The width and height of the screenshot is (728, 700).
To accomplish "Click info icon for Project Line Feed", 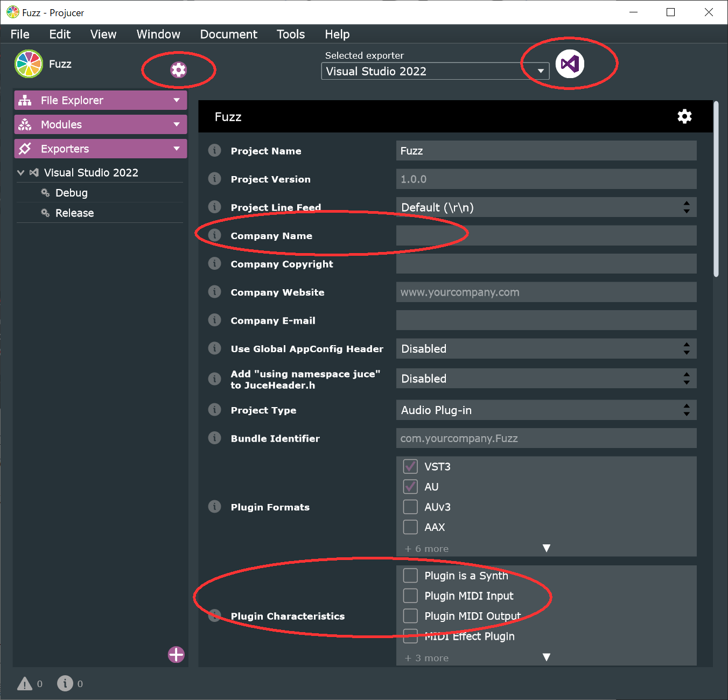I will pos(214,207).
